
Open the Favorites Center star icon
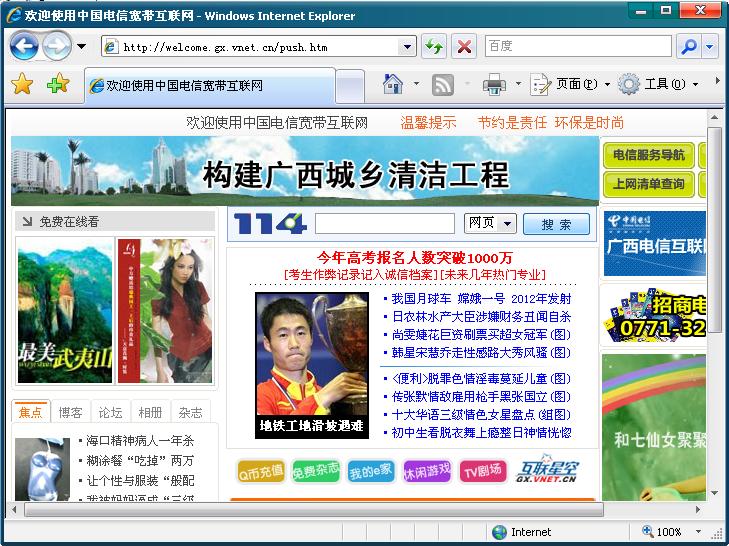[22, 84]
